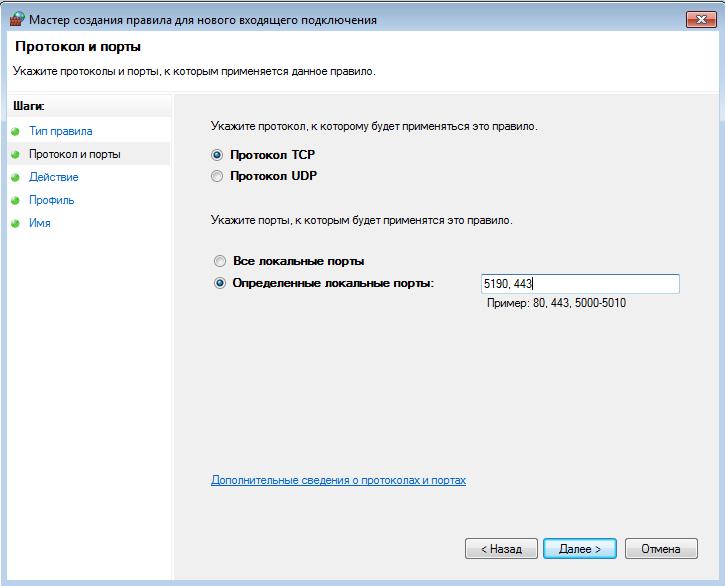This screenshot has height=586, width=725.
Task: Cancel the wizard with Отмена
Action: point(661,549)
